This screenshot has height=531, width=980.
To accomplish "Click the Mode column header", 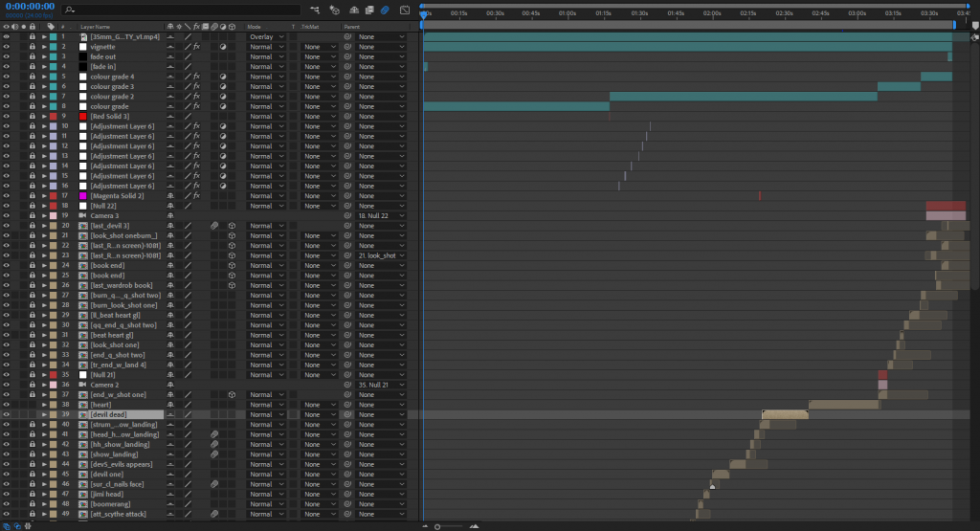I will (x=254, y=27).
